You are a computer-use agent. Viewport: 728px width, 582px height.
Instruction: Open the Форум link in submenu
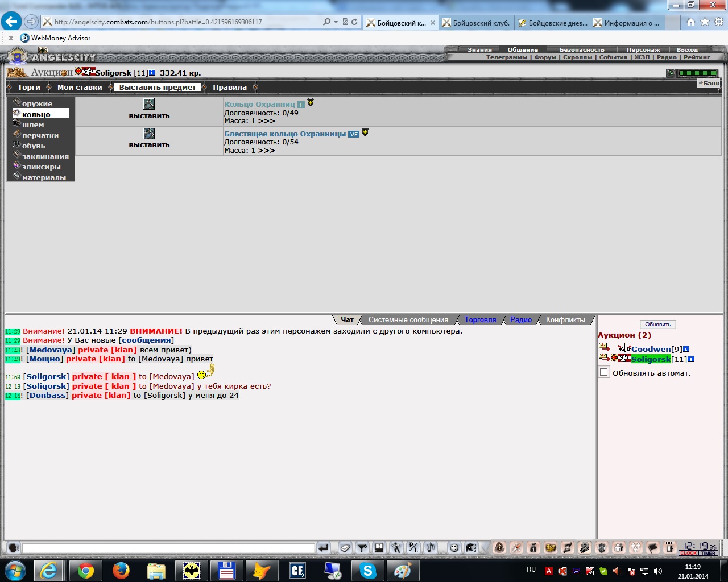point(545,57)
